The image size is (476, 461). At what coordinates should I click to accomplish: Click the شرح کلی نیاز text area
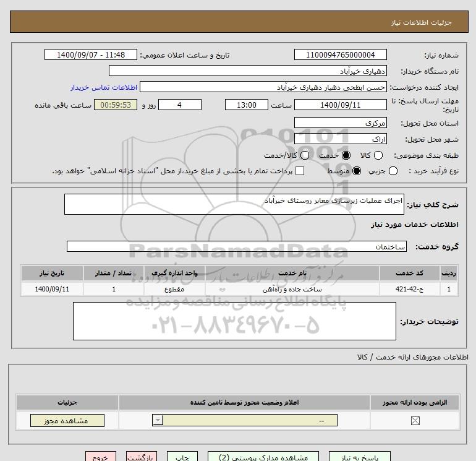click(x=234, y=204)
